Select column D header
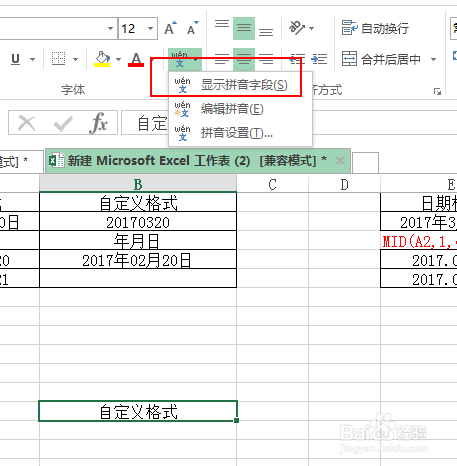 click(344, 184)
